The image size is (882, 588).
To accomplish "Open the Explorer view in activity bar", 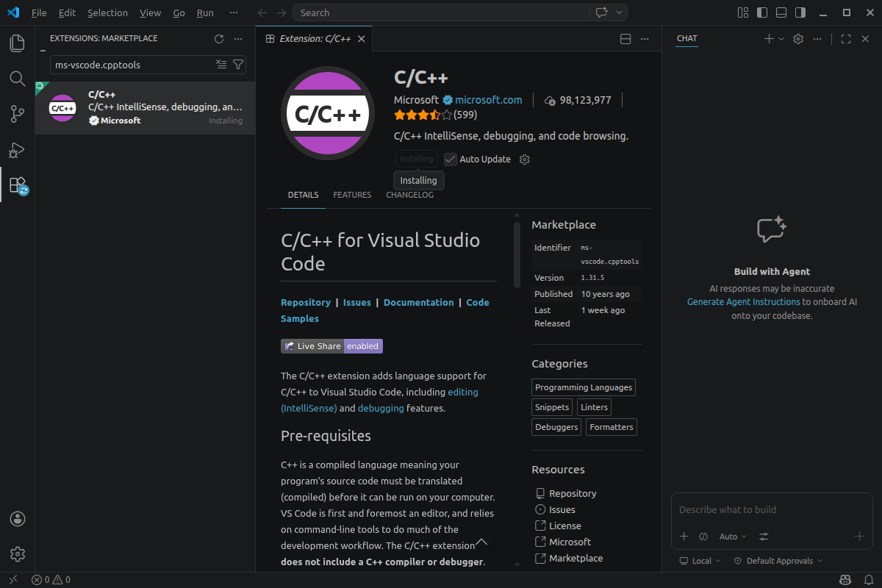I will point(17,43).
